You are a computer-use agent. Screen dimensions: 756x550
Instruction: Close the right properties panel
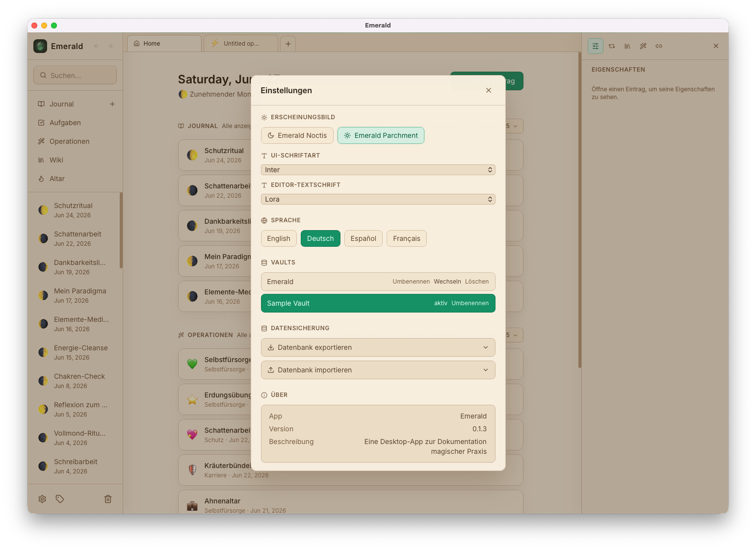point(716,46)
